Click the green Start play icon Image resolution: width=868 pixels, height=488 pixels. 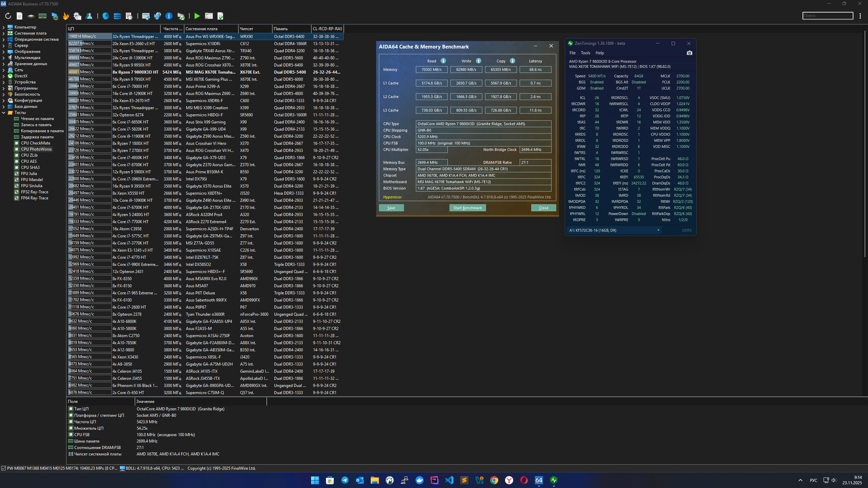(197, 16)
